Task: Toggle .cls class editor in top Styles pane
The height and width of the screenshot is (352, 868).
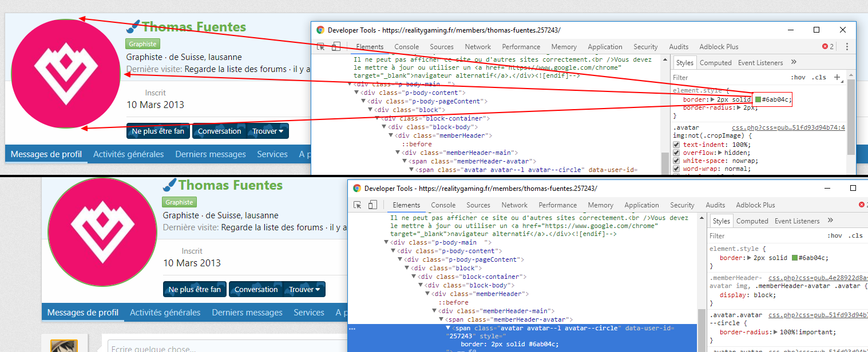Action: point(820,77)
